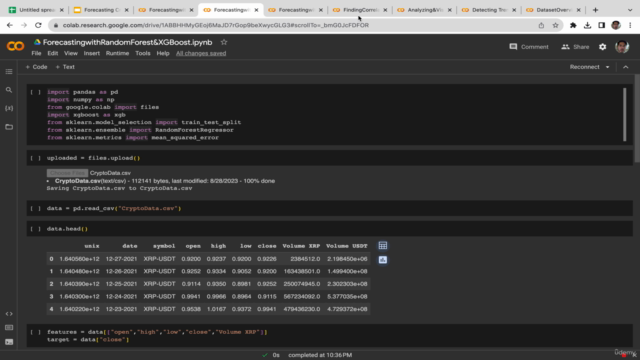640x360 pixels.
Task: Click the + Code button
Action: click(x=36, y=67)
